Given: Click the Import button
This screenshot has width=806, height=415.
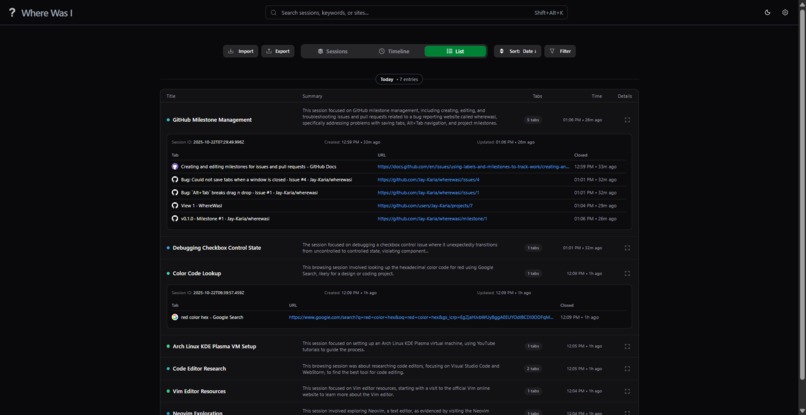Looking at the screenshot, I should [x=241, y=51].
